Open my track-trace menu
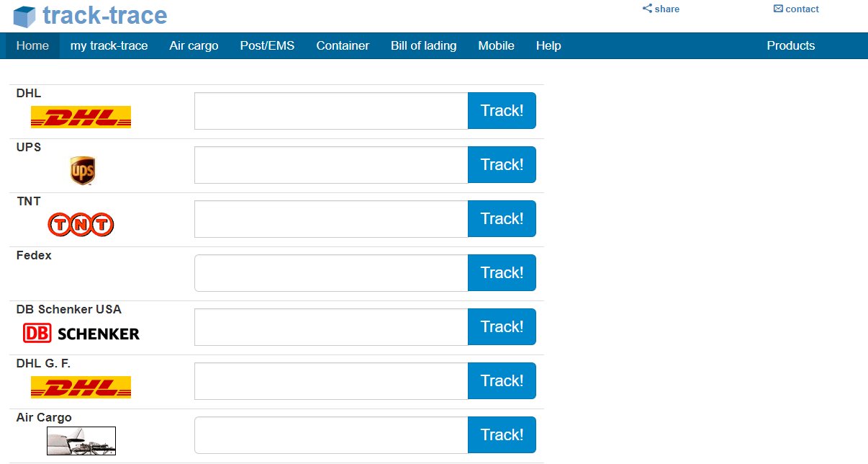This screenshot has width=868, height=464. point(109,45)
